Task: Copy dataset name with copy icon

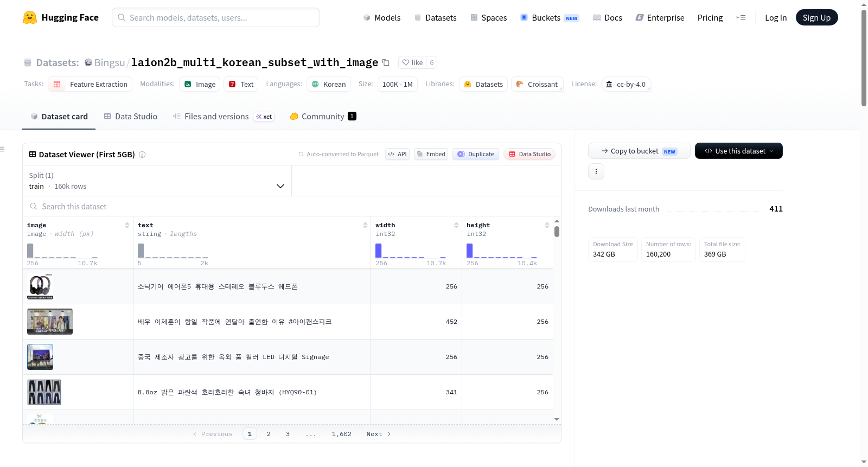Action: 386,62
